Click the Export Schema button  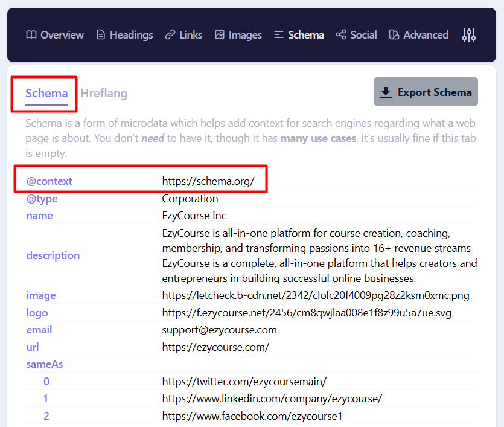pyautogui.click(x=426, y=92)
